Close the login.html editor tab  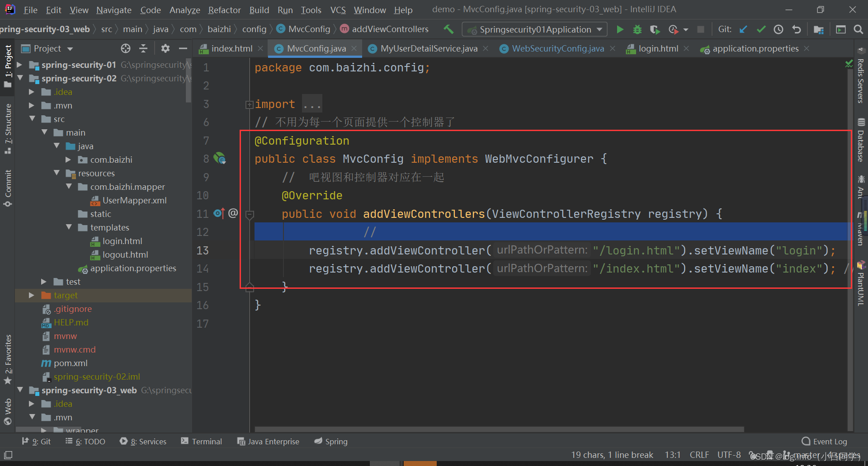pos(686,48)
